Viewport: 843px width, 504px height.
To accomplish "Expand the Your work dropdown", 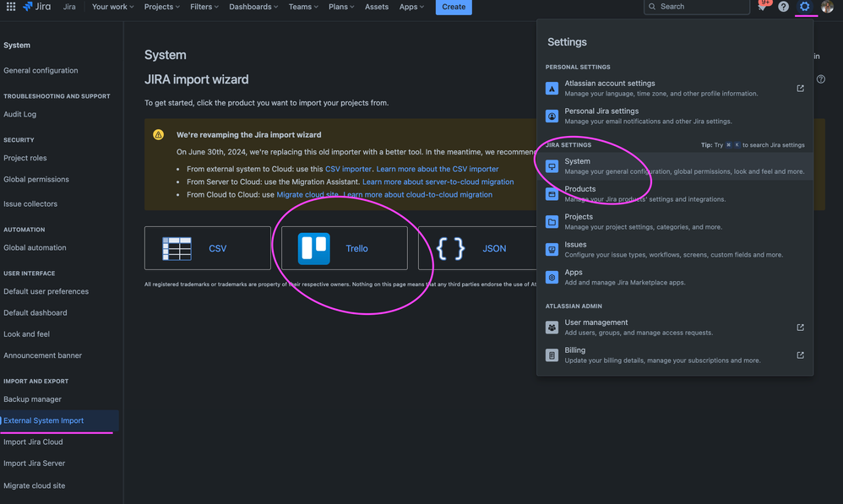I will coord(112,7).
